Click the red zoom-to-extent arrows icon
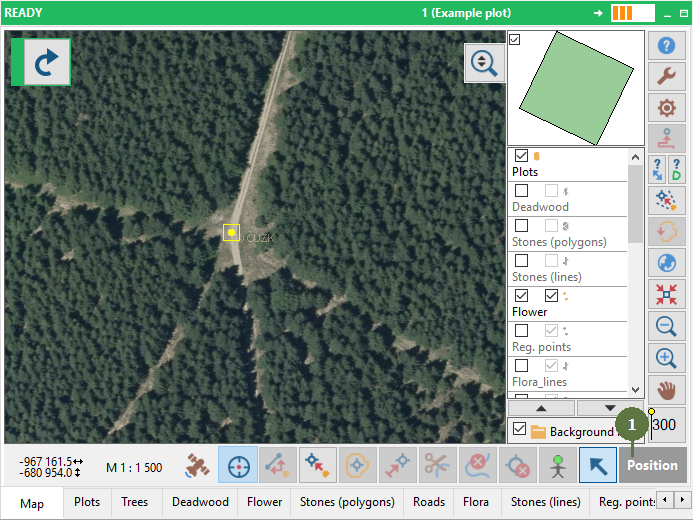693x520 pixels. pyautogui.click(x=666, y=294)
